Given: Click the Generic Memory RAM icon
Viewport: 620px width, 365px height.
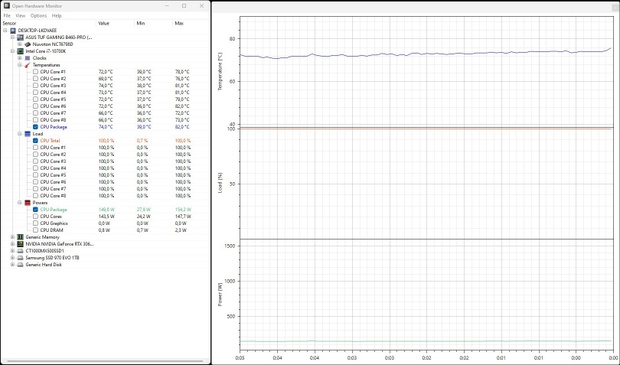Looking at the screenshot, I should click(x=20, y=237).
